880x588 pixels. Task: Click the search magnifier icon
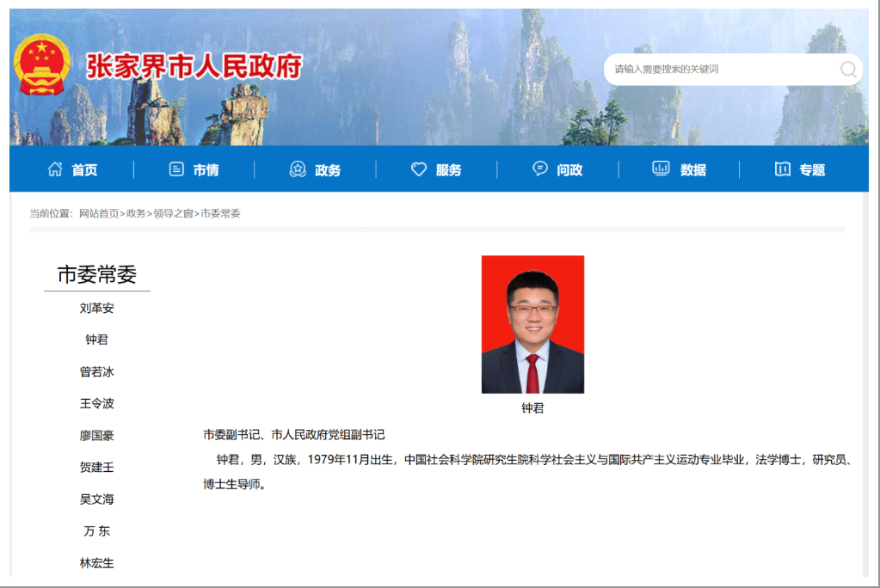[x=848, y=70]
